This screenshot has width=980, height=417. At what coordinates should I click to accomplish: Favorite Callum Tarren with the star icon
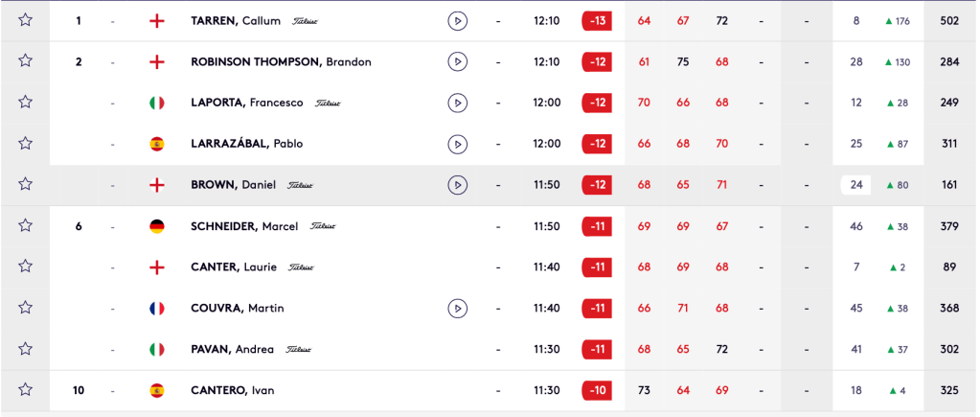click(26, 20)
